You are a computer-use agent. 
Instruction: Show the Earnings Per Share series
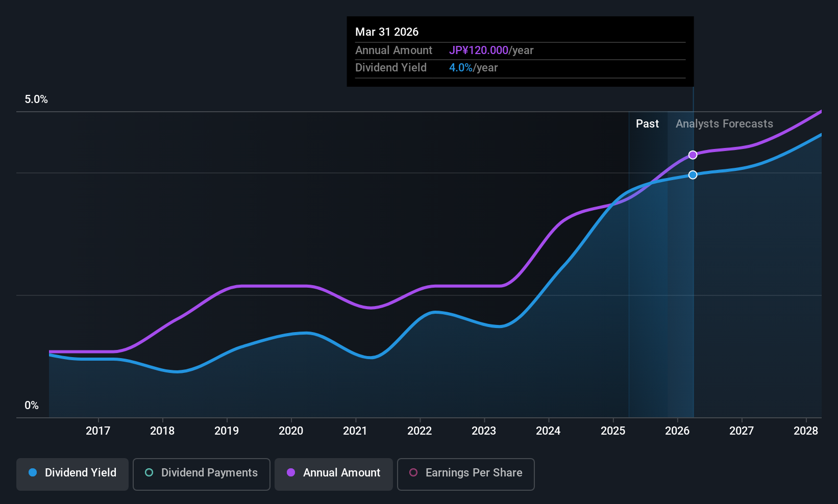click(465, 474)
